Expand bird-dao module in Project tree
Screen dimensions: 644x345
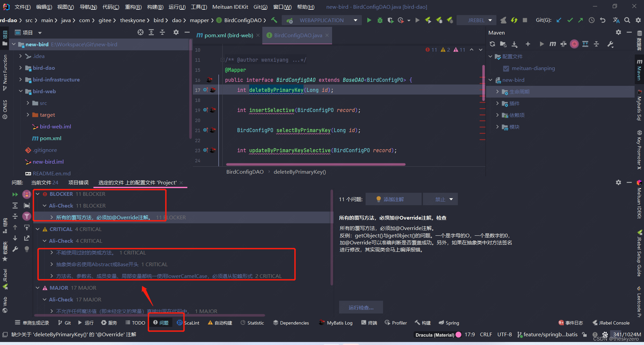click(20, 68)
